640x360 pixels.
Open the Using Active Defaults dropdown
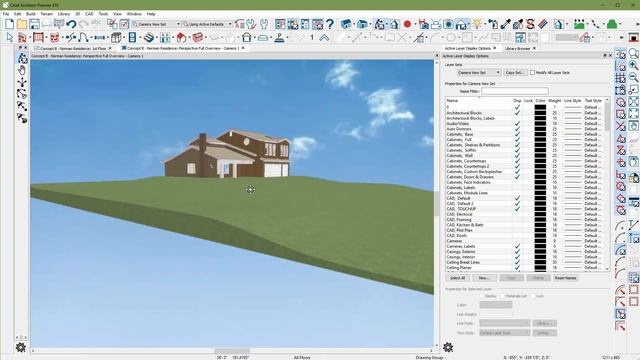pos(207,24)
